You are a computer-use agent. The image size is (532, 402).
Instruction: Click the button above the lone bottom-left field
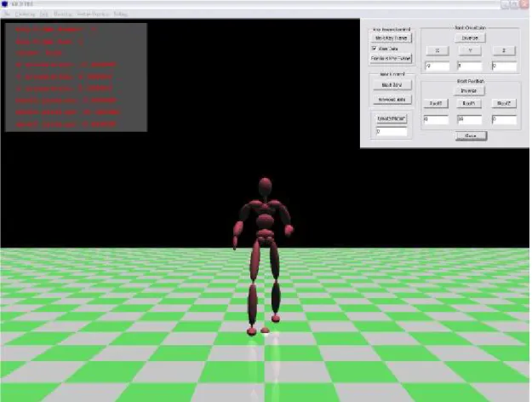[392, 118]
